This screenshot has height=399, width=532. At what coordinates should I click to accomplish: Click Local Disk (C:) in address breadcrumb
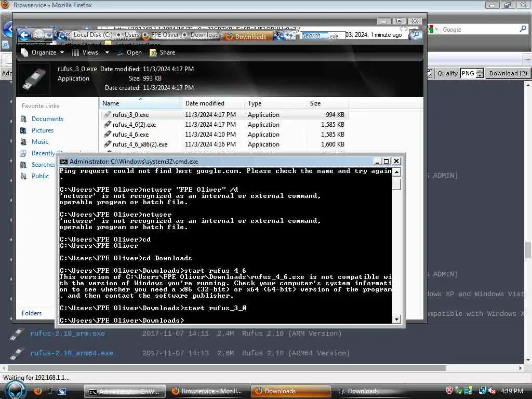(x=92, y=35)
